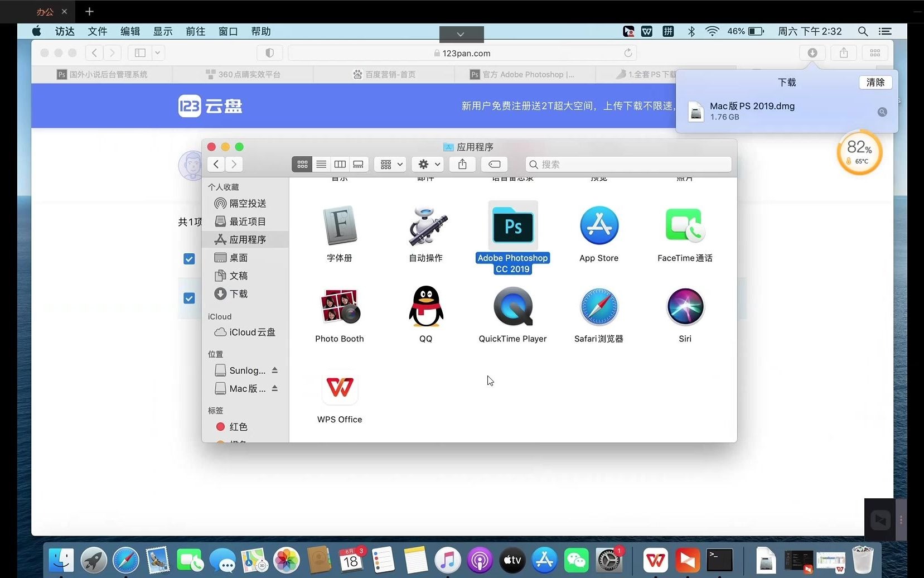This screenshot has width=924, height=578.
Task: Select 应用程序 in Finder sidebar
Action: [x=246, y=239]
